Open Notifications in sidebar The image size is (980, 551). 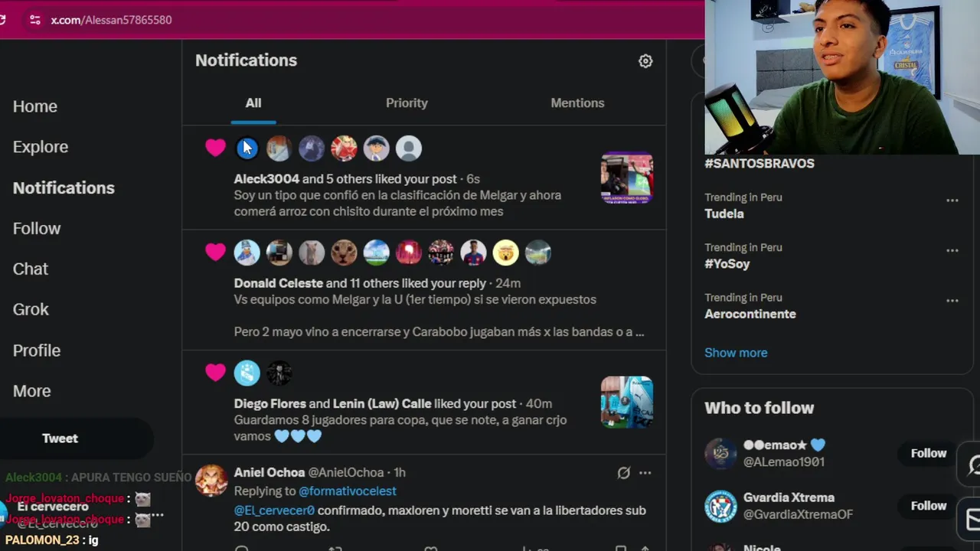(x=64, y=187)
